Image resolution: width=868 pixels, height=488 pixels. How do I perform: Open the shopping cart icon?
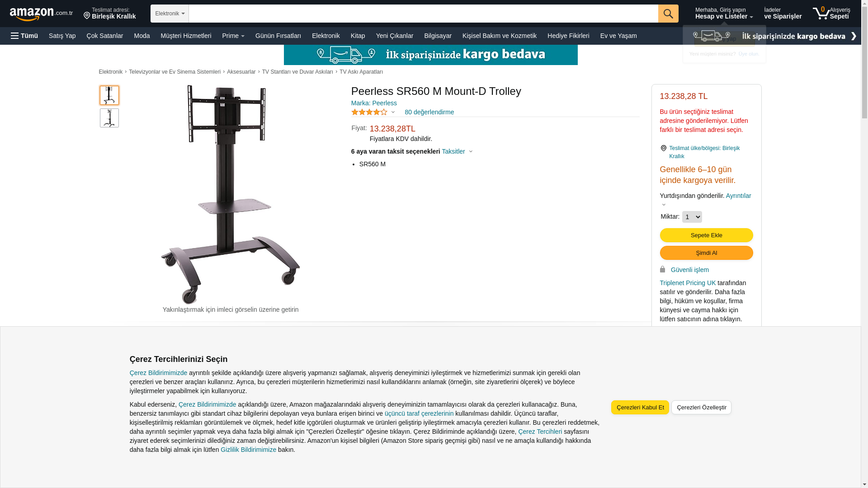coord(831,13)
